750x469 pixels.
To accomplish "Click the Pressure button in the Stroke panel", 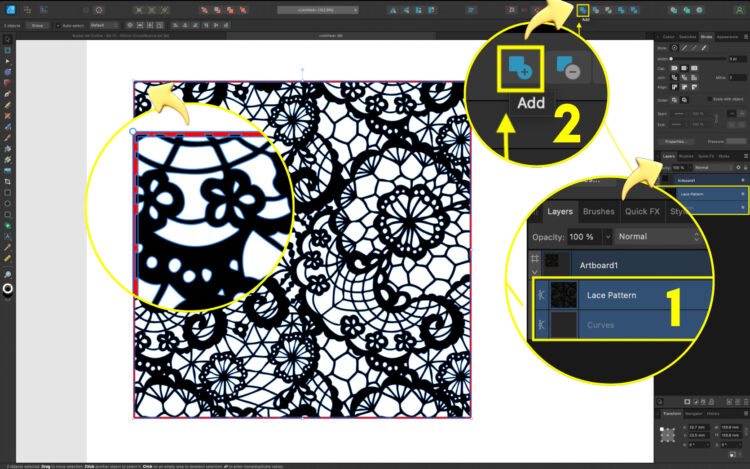I will coord(717,141).
